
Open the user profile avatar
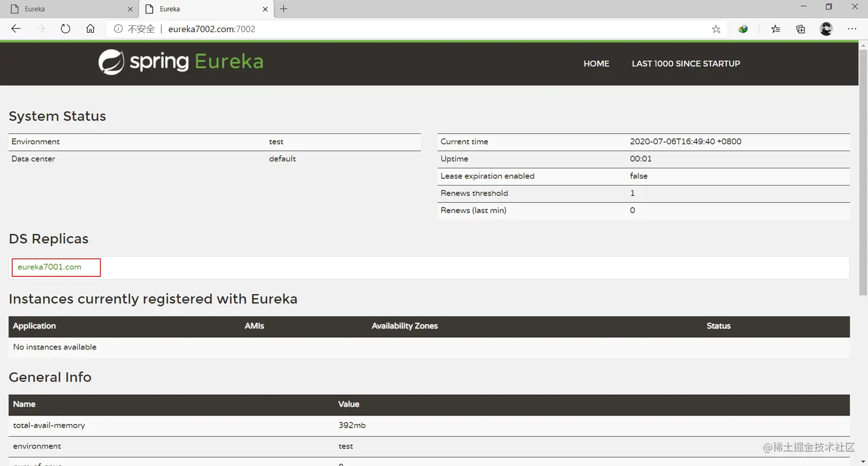point(826,29)
